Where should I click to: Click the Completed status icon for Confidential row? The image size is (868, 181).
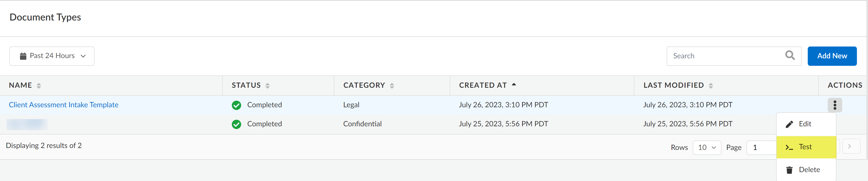pyautogui.click(x=236, y=124)
